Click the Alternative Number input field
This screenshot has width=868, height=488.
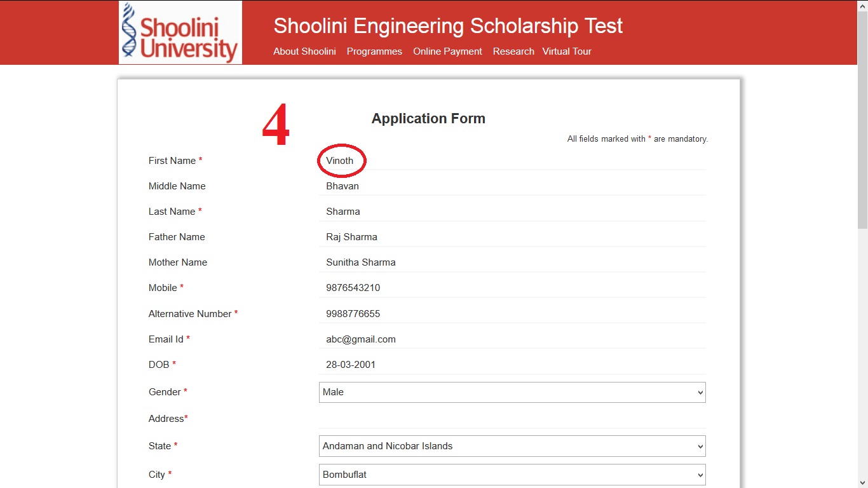[x=512, y=314]
